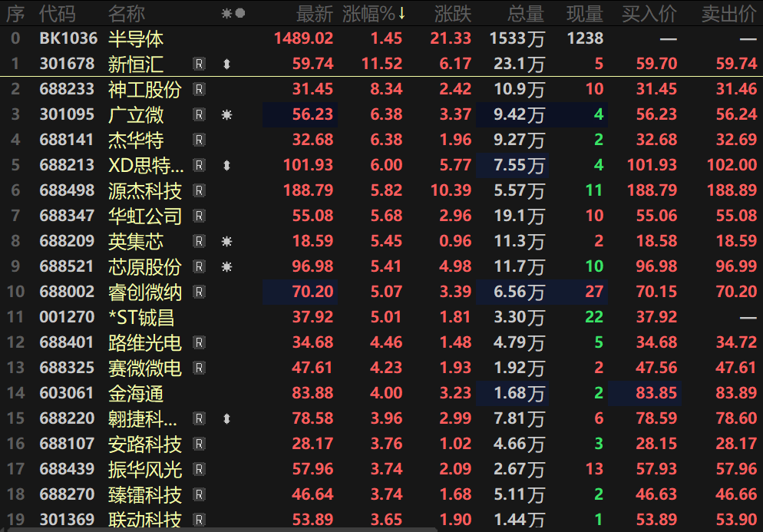Click the horizontal scrollbar below the table

click(x=221, y=530)
